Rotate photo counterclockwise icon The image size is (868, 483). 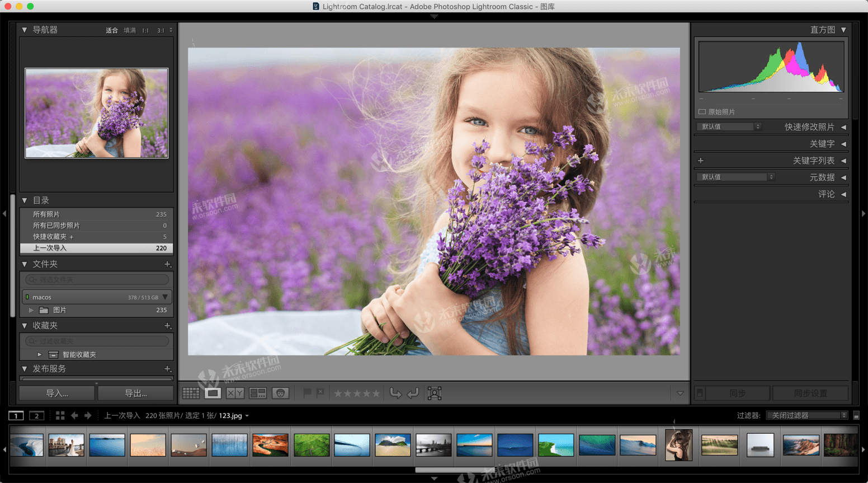pos(395,393)
